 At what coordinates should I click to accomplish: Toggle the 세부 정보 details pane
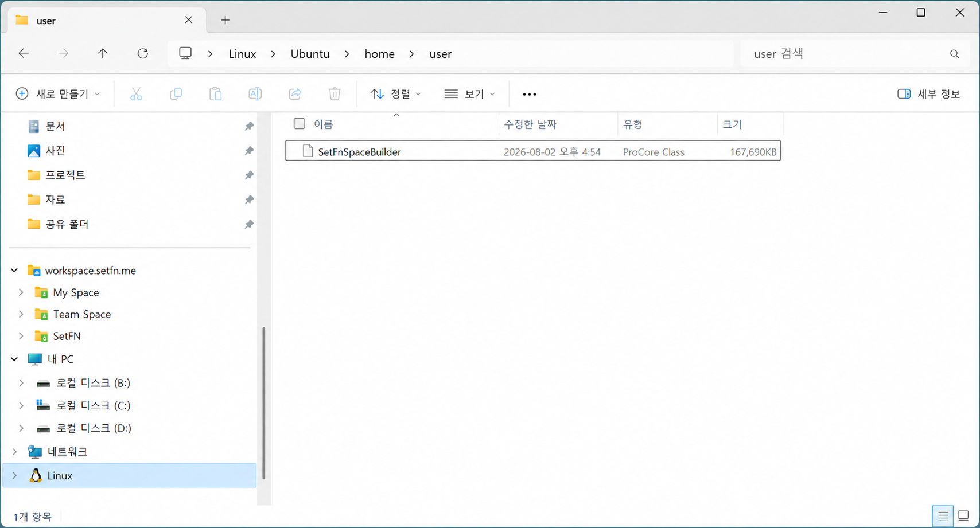click(928, 94)
